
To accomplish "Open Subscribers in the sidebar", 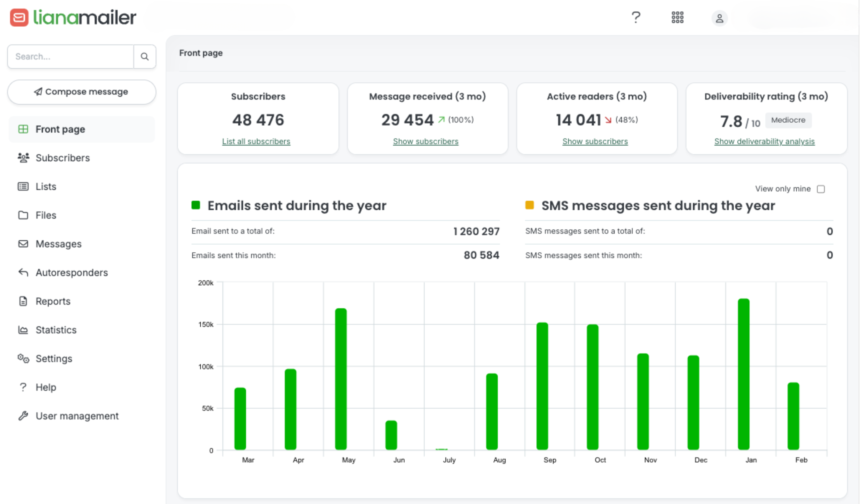I will coord(62,158).
